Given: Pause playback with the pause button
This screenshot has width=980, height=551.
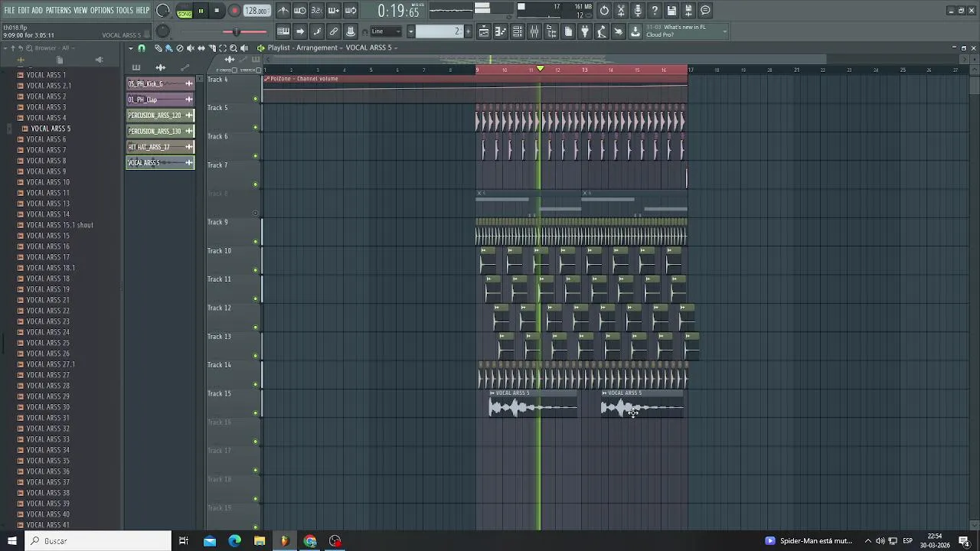Looking at the screenshot, I should (x=201, y=11).
